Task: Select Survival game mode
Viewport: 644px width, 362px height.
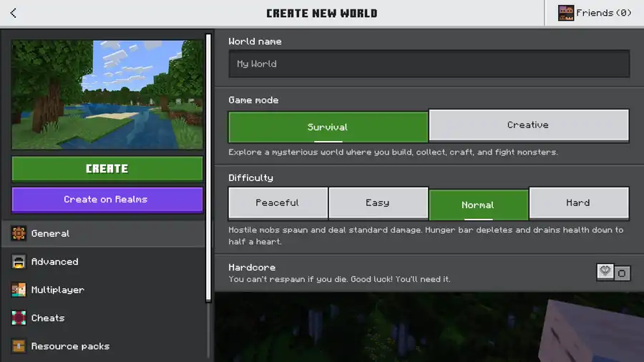Action: (328, 127)
